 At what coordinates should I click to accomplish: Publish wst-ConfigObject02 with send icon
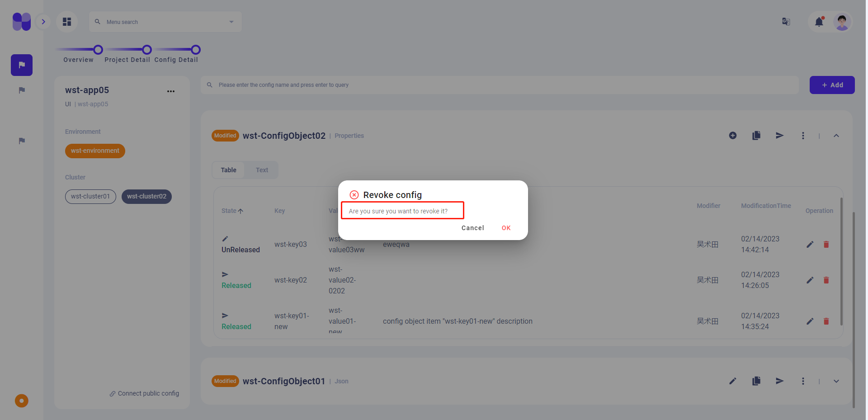[x=780, y=136]
